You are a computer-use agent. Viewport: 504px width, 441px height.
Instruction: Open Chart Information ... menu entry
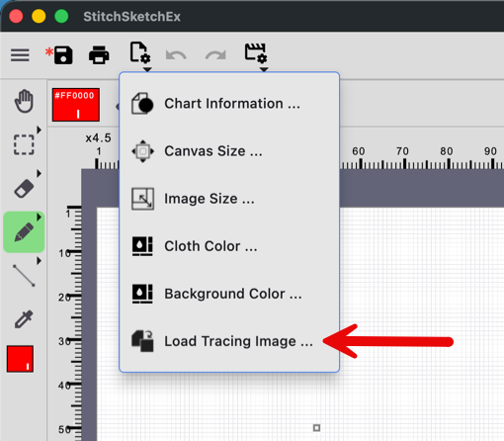click(229, 104)
